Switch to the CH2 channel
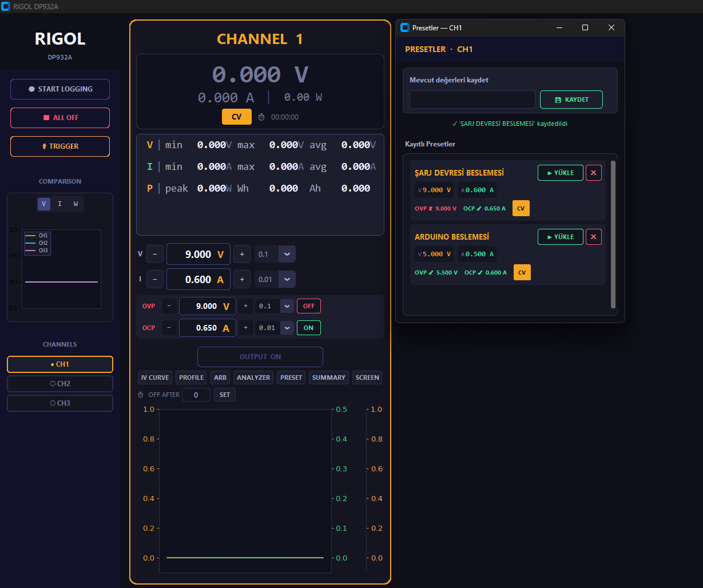 coord(60,384)
